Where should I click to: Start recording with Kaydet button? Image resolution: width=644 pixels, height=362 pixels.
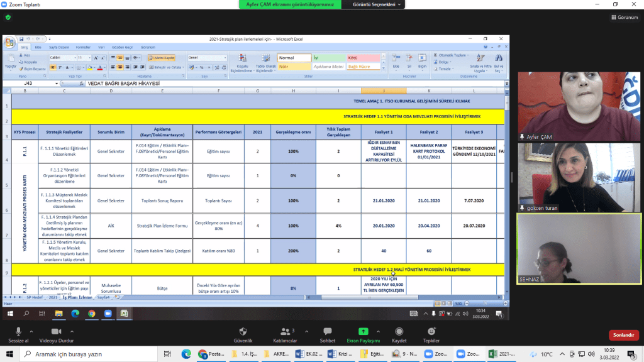(x=399, y=332)
